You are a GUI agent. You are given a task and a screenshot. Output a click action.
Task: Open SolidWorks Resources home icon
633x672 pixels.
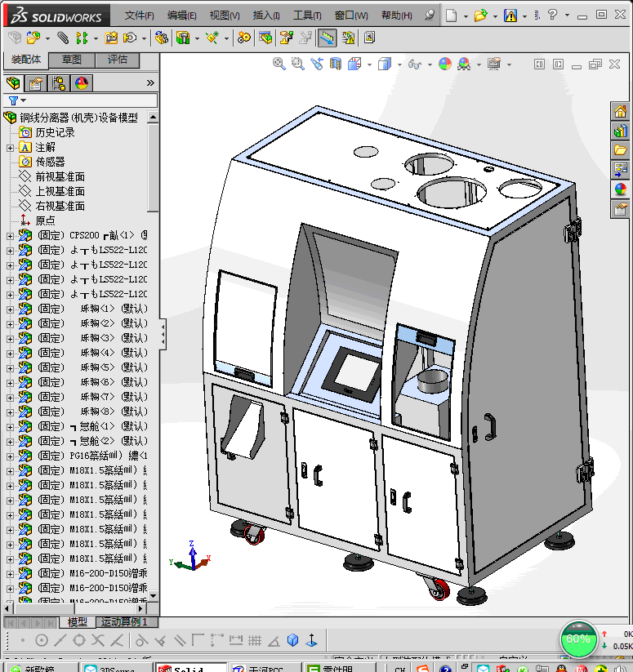(621, 111)
